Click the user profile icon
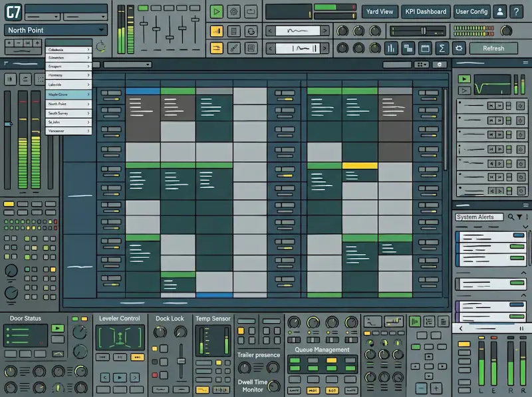 click(500, 12)
